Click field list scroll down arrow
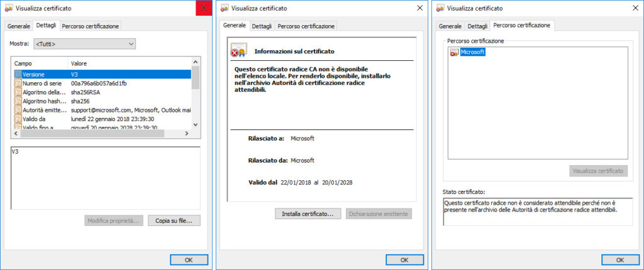Screen dimensions: 644x270 coord(196,125)
